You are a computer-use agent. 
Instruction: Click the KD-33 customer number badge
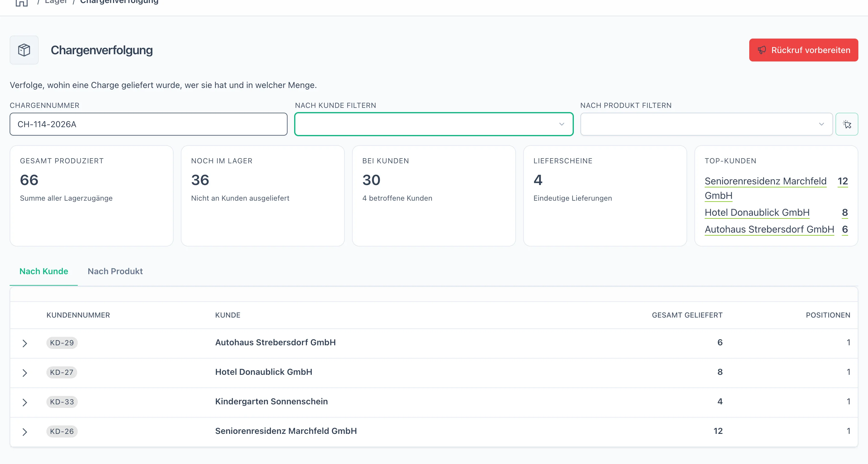(62, 402)
